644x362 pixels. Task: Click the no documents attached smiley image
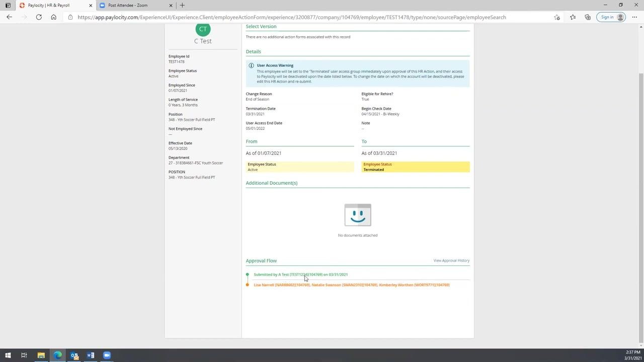point(358,215)
